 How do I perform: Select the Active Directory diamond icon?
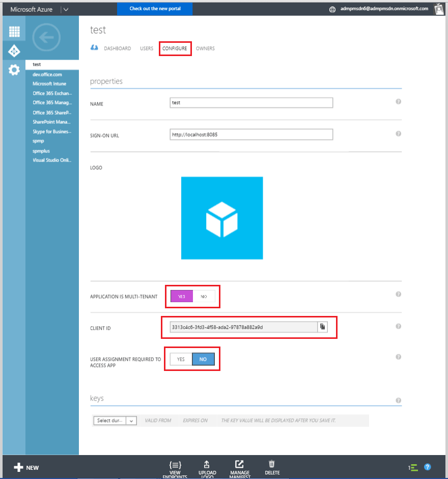[14, 51]
